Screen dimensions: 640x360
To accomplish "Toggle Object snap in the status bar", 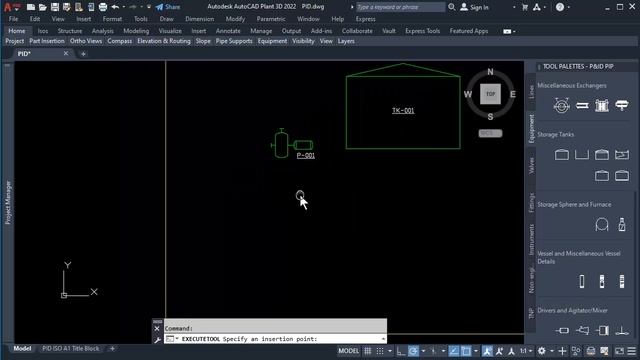I will [x=466, y=351].
